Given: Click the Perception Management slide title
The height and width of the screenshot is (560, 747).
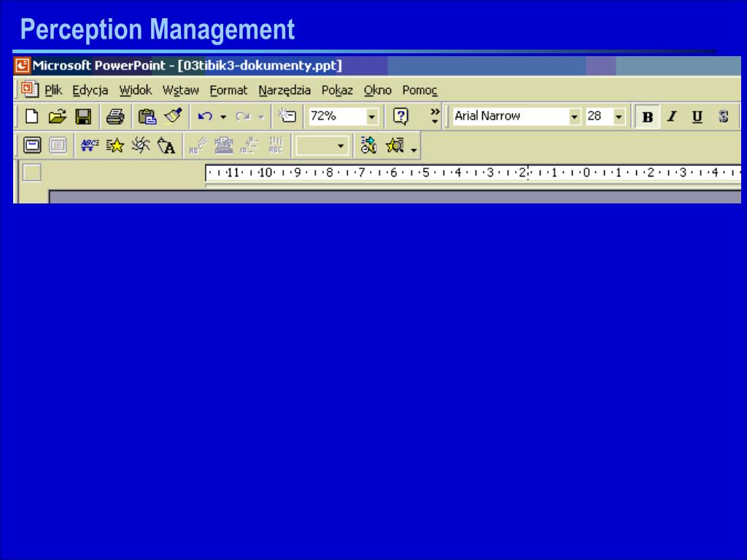Looking at the screenshot, I should [158, 29].
